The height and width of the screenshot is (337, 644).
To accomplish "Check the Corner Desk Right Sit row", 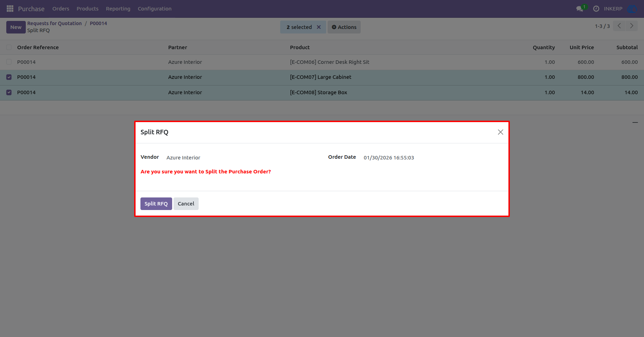I will [9, 62].
